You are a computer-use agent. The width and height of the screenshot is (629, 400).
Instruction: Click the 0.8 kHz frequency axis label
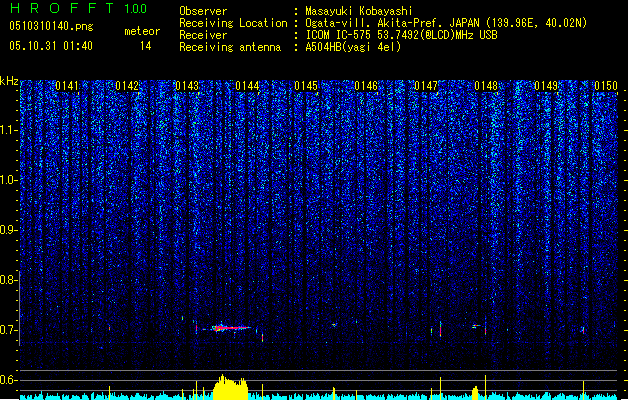(8, 280)
